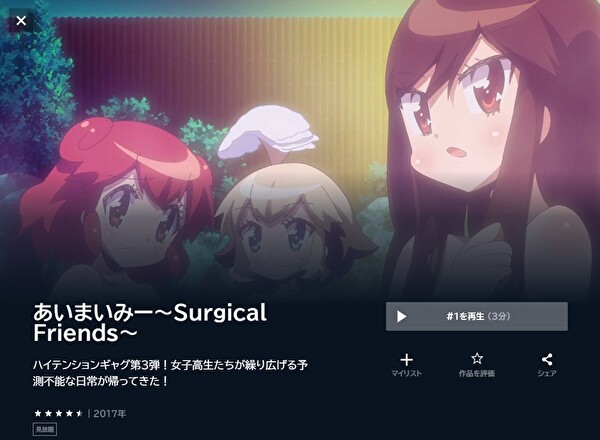Open 作品を評価 to rate this work
Image resolution: width=600 pixels, height=440 pixels.
pyautogui.click(x=477, y=373)
